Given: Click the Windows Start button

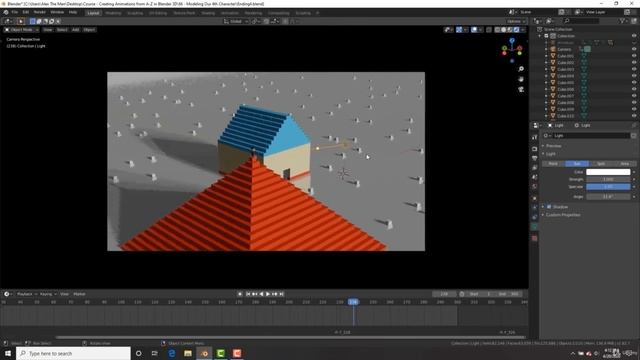Looking at the screenshot, I should pos(8,353).
